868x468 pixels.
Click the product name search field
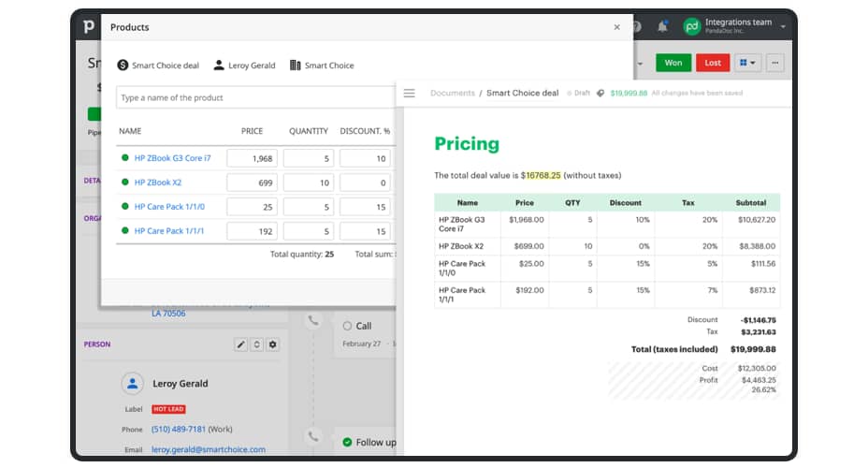254,97
